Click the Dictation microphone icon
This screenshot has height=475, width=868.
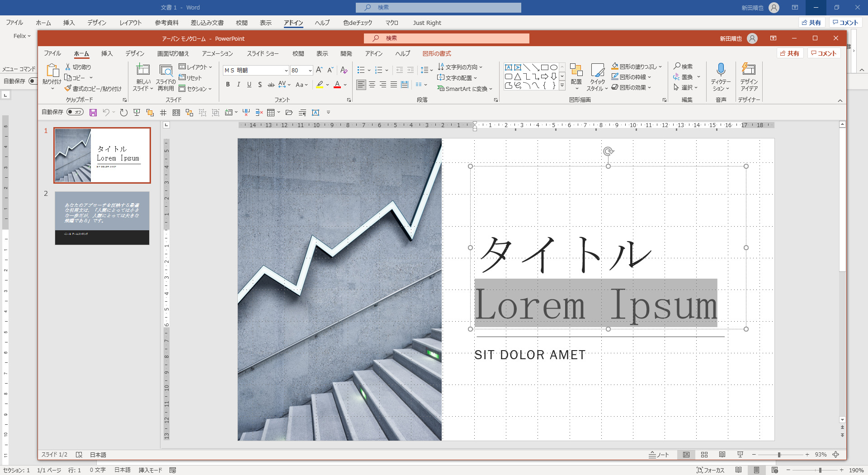click(721, 70)
